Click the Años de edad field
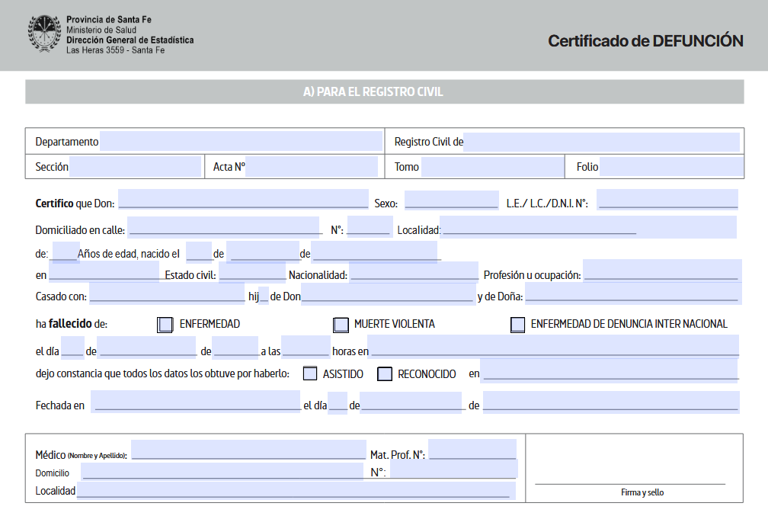The width and height of the screenshot is (768, 532). click(x=66, y=253)
